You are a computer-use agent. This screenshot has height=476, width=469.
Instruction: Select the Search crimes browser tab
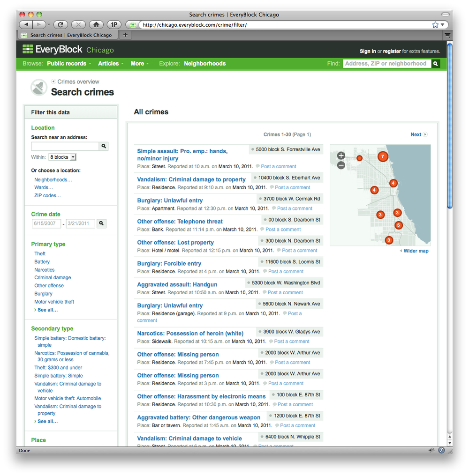pos(68,35)
